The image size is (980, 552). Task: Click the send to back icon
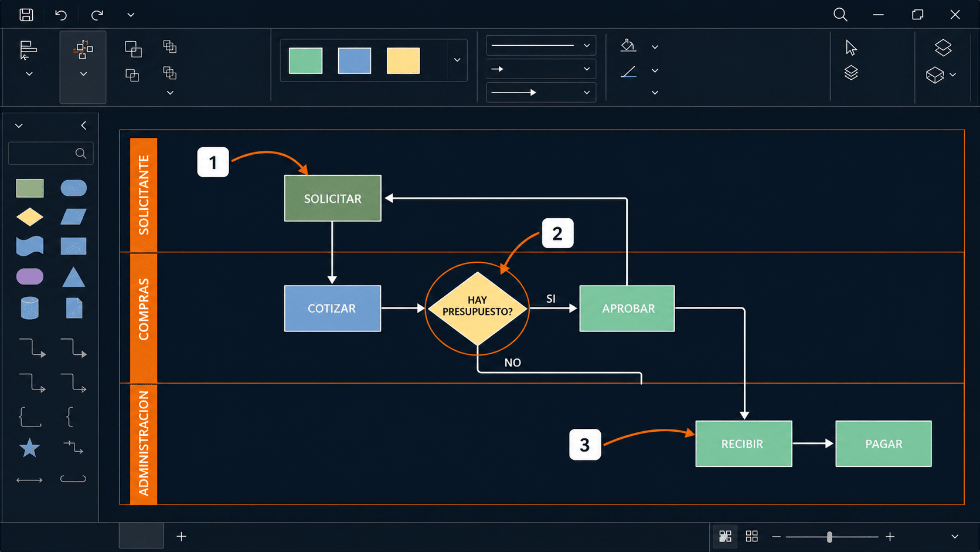click(132, 74)
